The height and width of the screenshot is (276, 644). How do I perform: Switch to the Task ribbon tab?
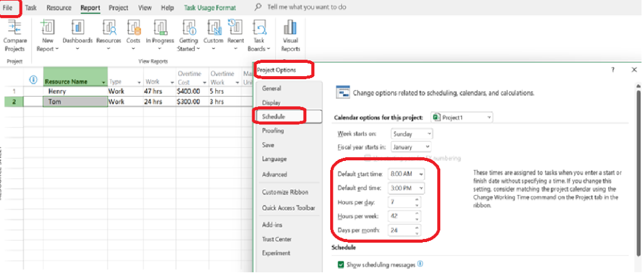[31, 8]
